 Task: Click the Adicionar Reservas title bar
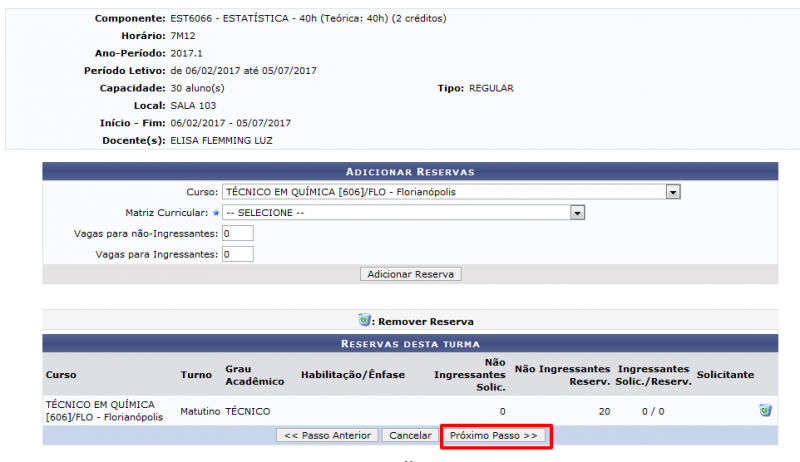(409, 172)
